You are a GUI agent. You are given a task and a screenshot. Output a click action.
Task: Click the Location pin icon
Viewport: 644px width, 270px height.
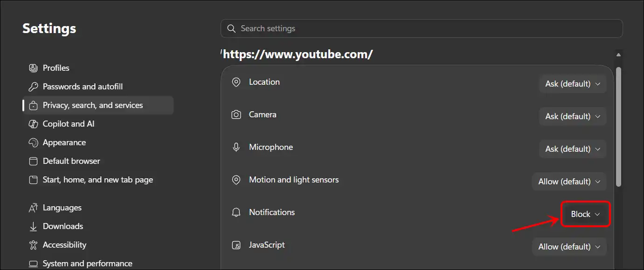(236, 82)
